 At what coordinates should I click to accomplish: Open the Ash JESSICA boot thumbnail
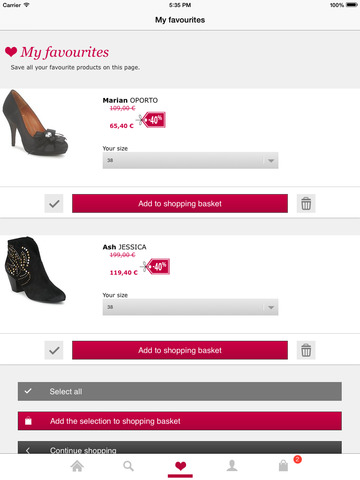[35, 270]
